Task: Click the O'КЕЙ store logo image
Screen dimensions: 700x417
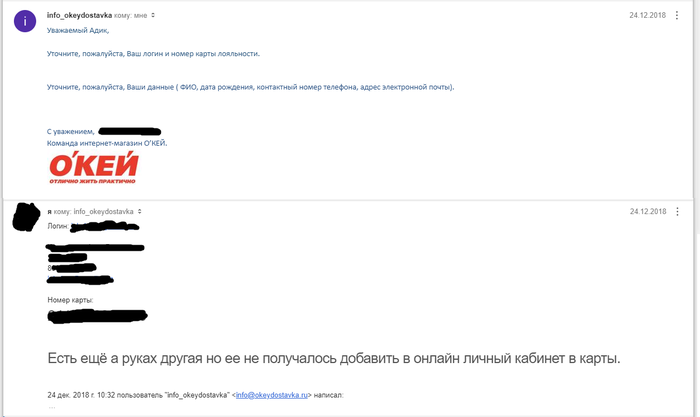Action: pos(93,167)
